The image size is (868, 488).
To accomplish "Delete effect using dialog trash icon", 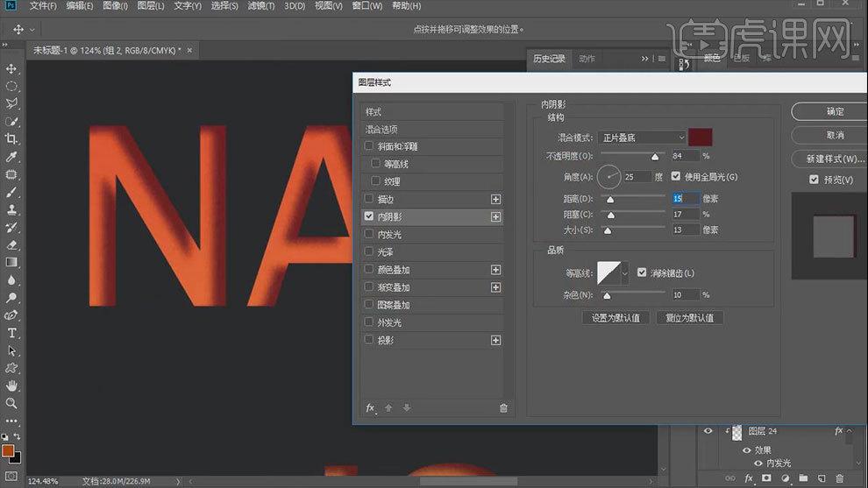I will click(x=503, y=407).
